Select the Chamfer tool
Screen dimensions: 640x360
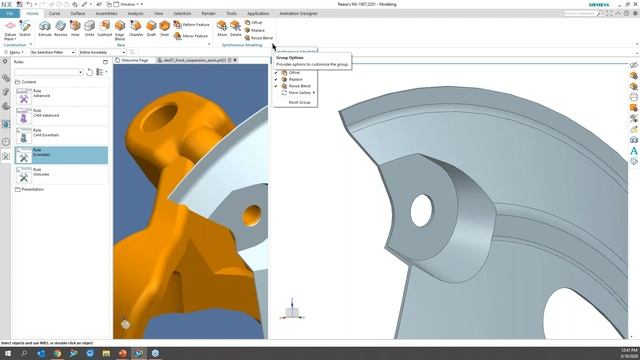coord(136,29)
